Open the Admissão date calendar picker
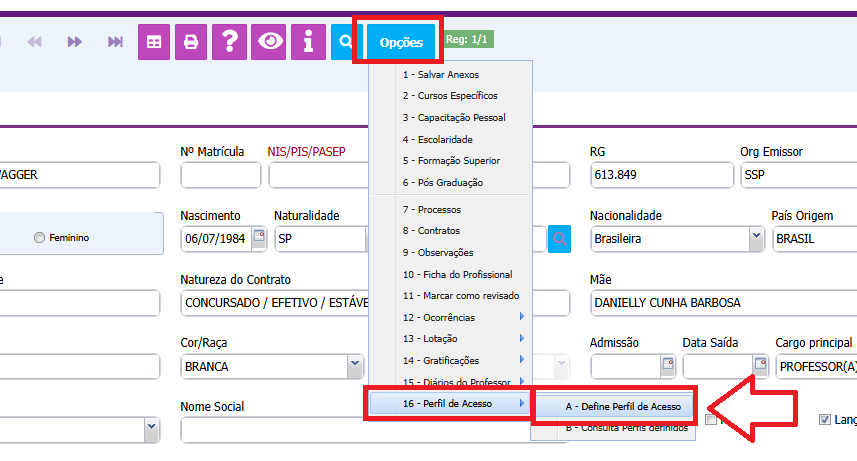The height and width of the screenshot is (461, 857). point(666,366)
